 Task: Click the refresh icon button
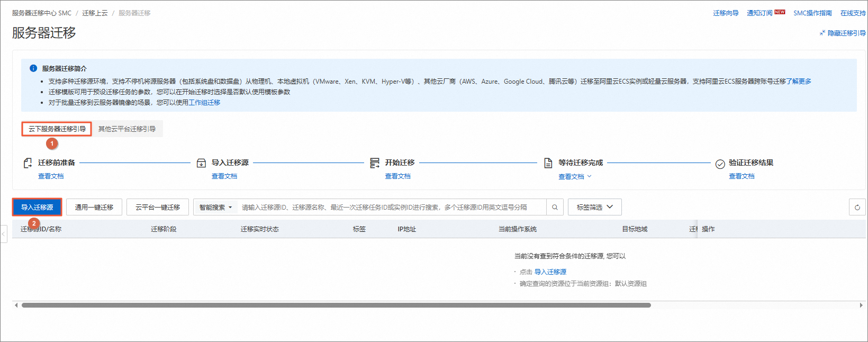(857, 208)
